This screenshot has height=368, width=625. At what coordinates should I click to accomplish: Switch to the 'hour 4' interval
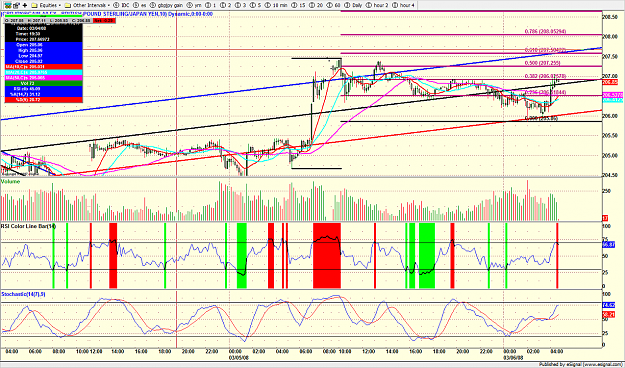(x=403, y=5)
